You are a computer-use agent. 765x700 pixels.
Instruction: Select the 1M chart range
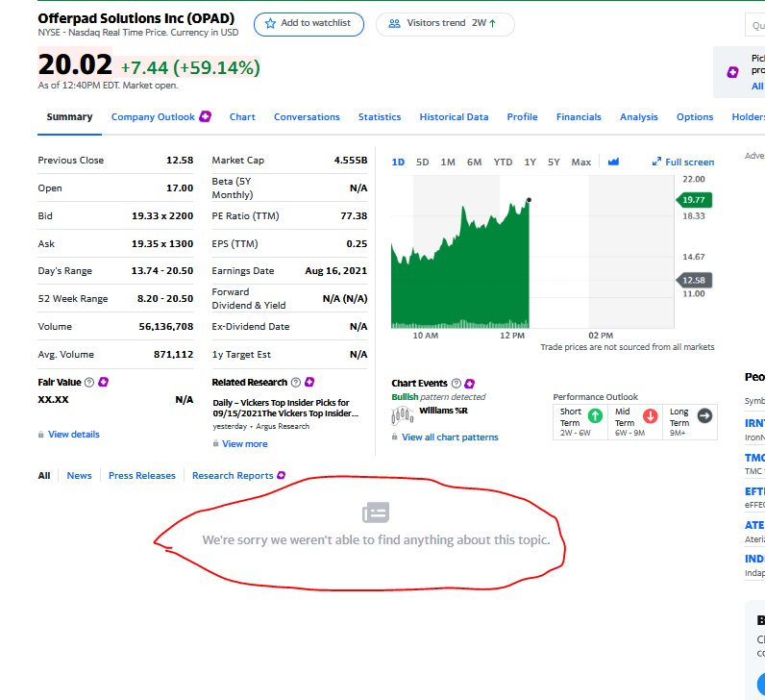(448, 162)
